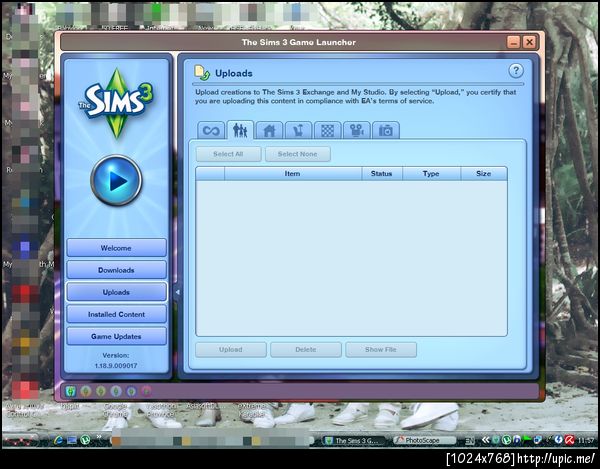Expand hidden system tray icons arrow
The height and width of the screenshot is (469, 600).
485,440
